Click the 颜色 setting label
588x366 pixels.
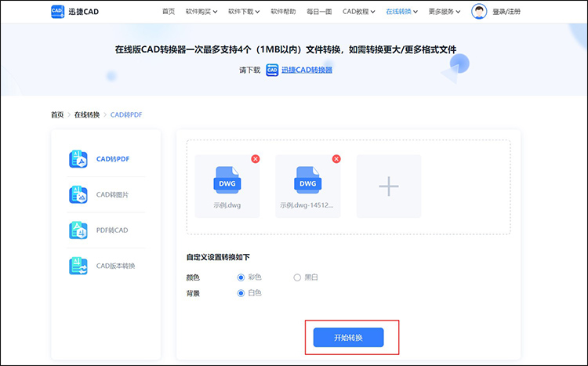coord(193,277)
